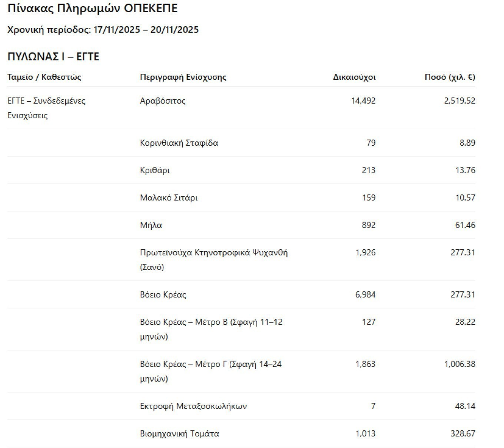This screenshot has width=504, height=448.
Task: Click the 'Ταμείο / Καθεστώς' column header
Action: [44, 77]
